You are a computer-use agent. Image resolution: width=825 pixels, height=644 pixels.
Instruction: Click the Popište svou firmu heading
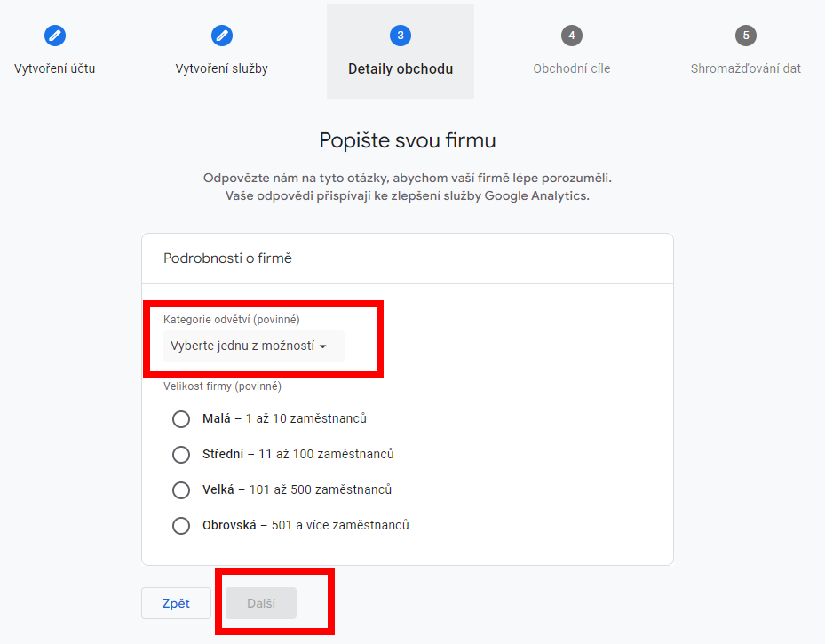pyautogui.click(x=408, y=140)
